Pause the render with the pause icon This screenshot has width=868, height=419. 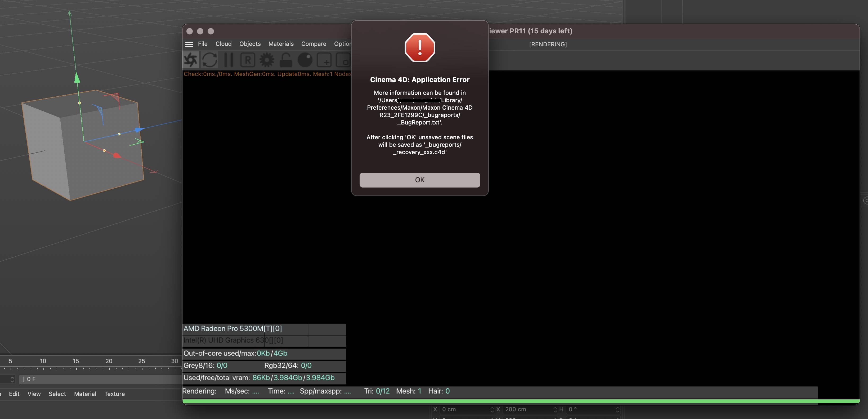tap(229, 60)
